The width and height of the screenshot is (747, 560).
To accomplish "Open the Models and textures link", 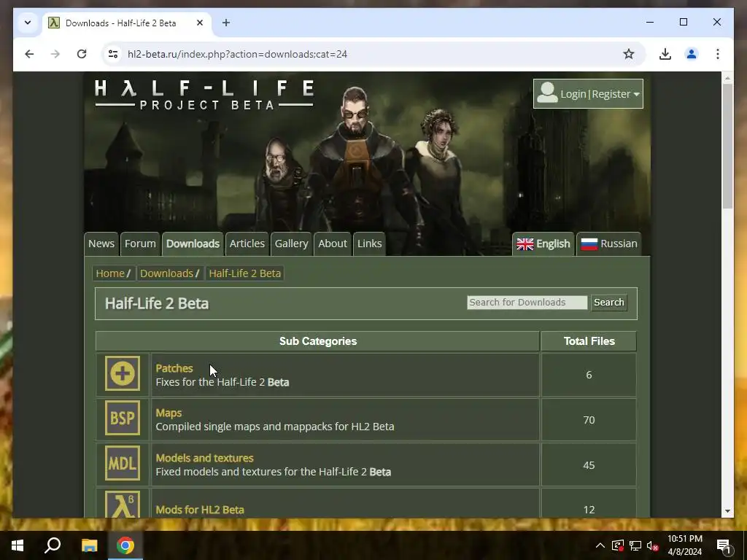I will pos(204,458).
